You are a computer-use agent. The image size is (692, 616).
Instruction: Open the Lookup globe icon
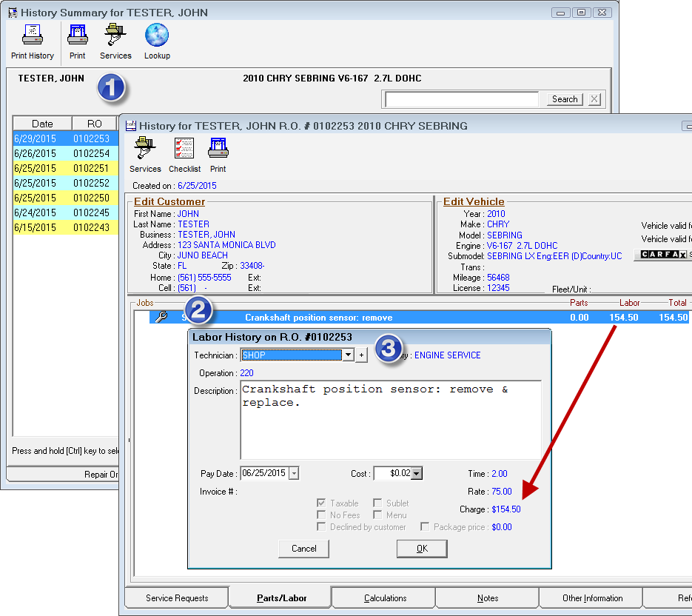pos(157,41)
